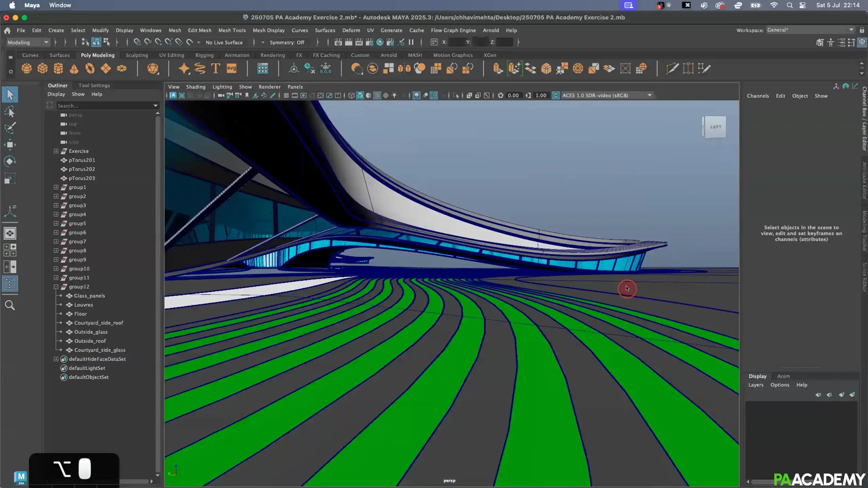Click the SVG creation shelf icon
868x488 pixels.
tap(231, 69)
